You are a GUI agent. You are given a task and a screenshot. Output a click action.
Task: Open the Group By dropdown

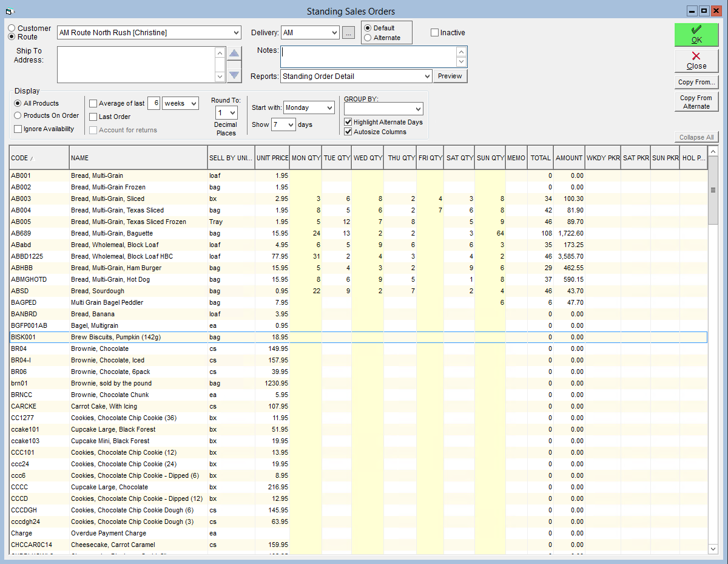coord(418,109)
